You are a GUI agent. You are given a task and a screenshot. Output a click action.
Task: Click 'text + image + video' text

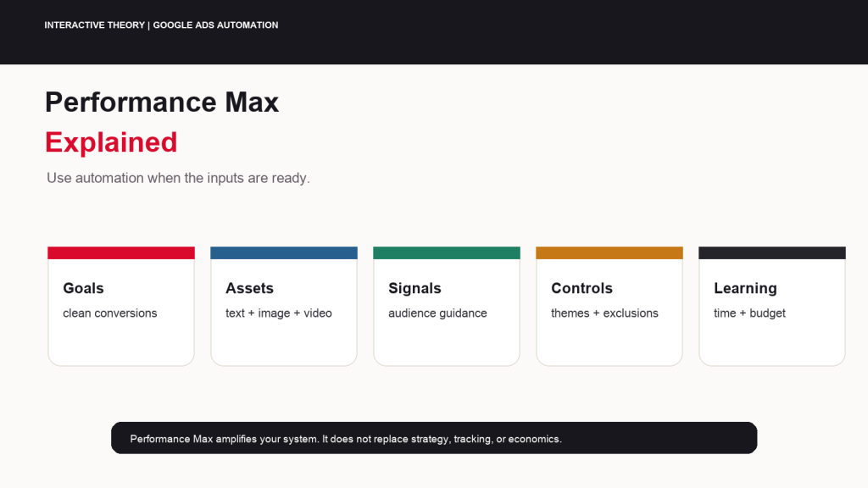coord(278,313)
